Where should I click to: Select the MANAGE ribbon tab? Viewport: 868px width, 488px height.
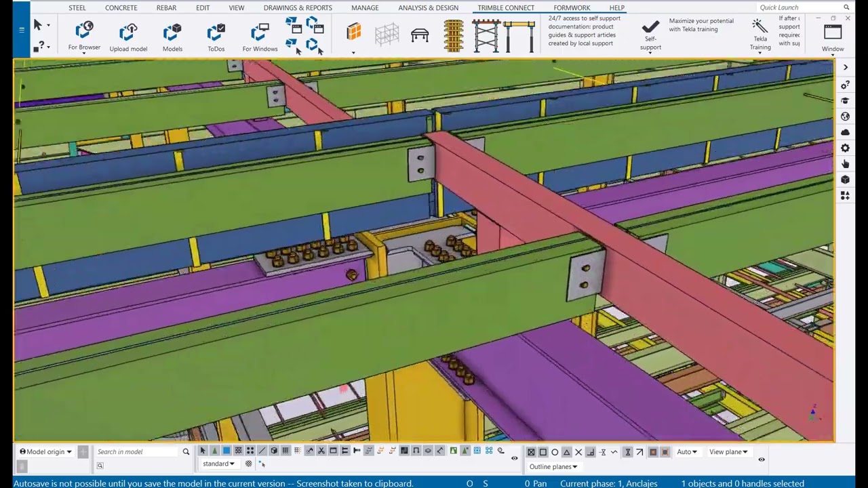tap(365, 7)
